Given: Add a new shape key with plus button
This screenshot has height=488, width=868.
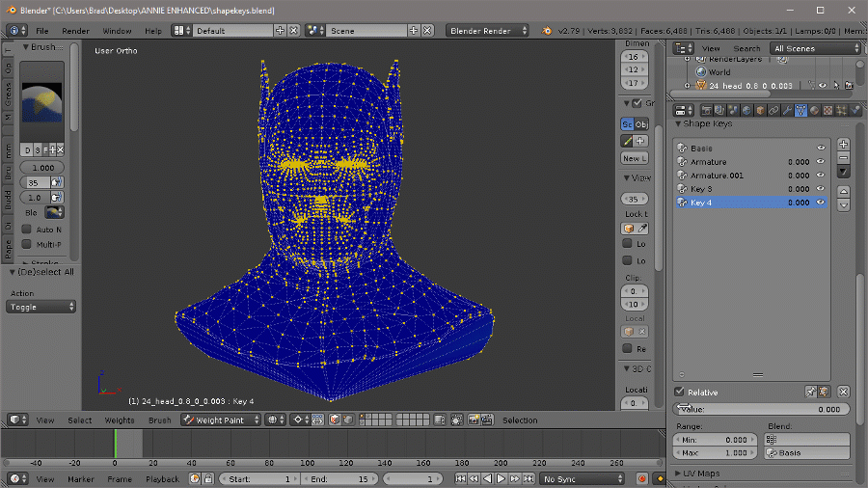Looking at the screenshot, I should point(844,144).
